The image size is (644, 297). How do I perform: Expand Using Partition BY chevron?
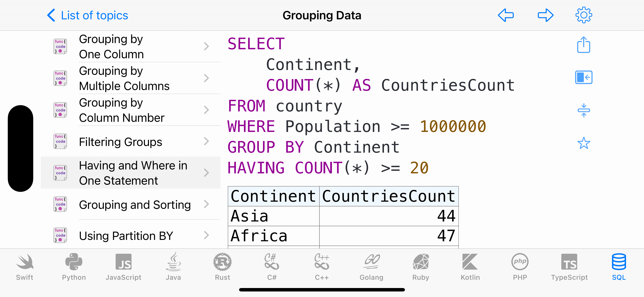[x=206, y=235]
